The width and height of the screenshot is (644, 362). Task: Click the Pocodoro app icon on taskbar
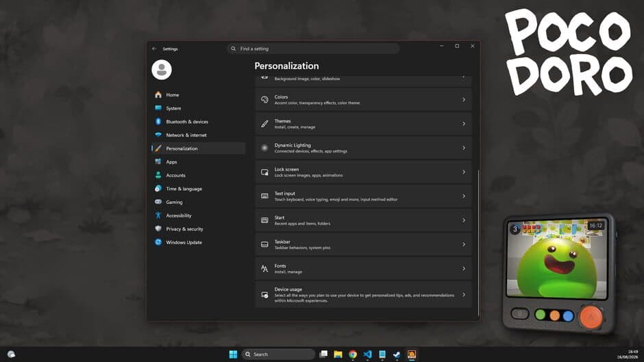point(412,354)
